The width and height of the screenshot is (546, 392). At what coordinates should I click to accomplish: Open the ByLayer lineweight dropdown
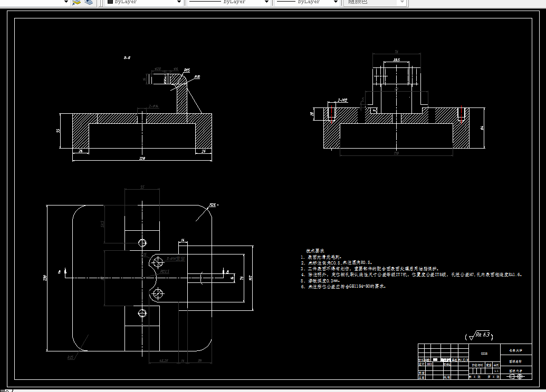[x=336, y=2]
